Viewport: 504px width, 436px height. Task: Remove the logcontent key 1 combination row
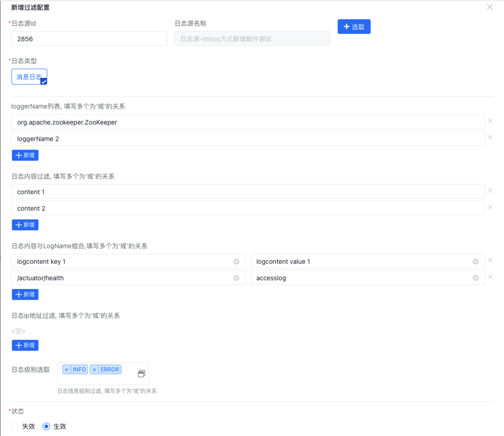(490, 260)
